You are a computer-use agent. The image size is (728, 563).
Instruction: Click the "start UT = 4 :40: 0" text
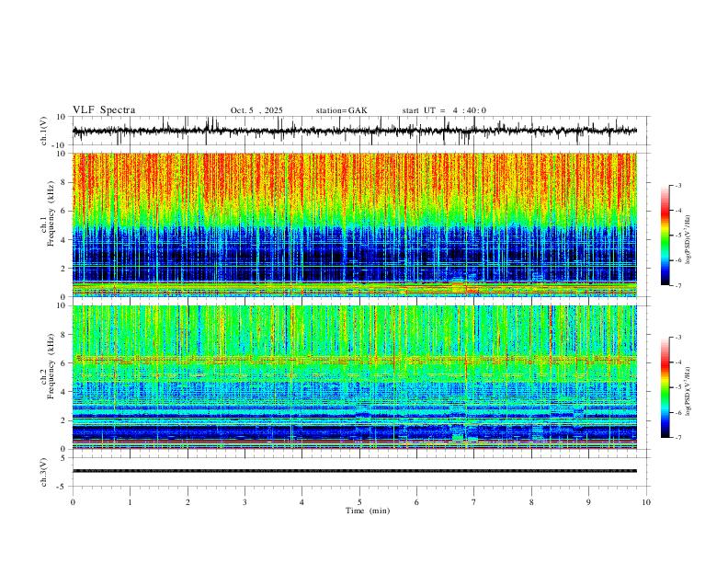coord(444,110)
